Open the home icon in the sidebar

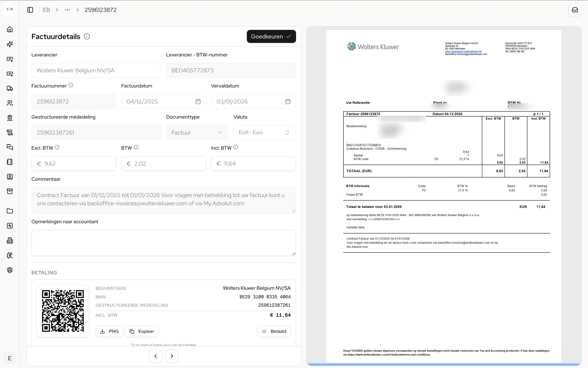pos(10,29)
